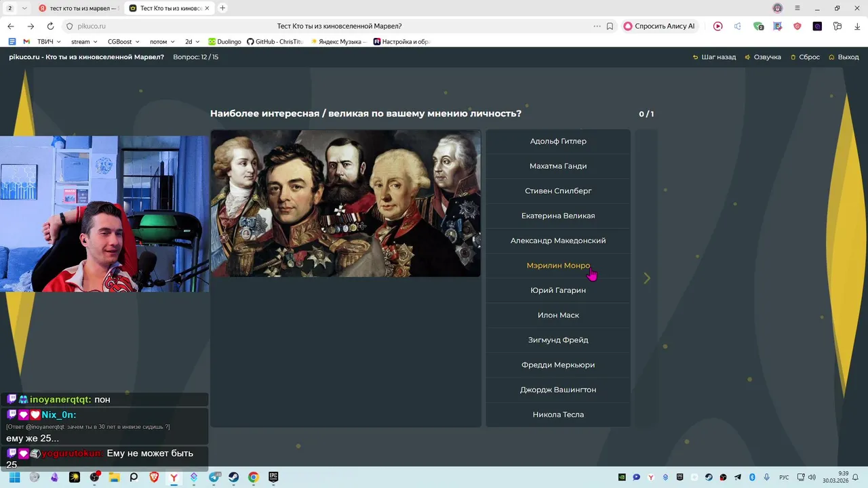Choose answer Стивен Спилберг
Screen dimensions: 868x488
pos(558,191)
